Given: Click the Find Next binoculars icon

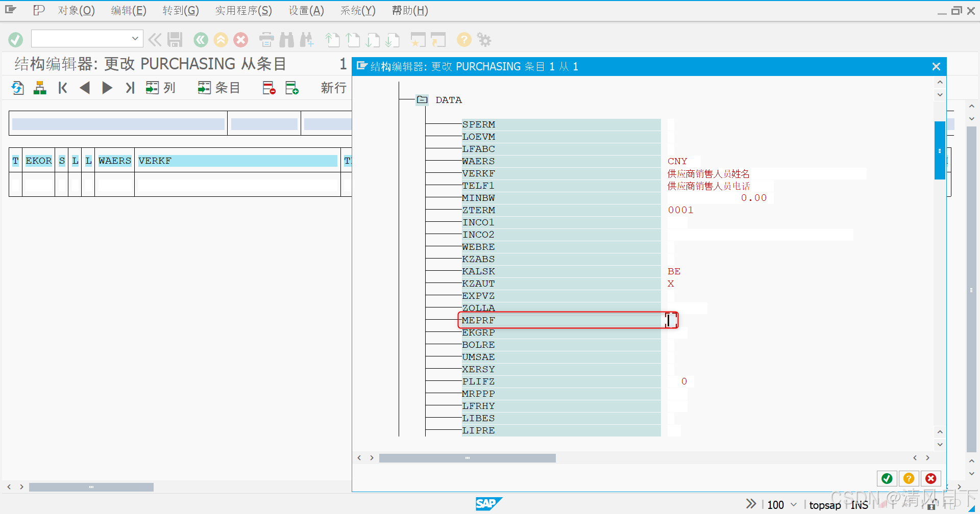Looking at the screenshot, I should (x=307, y=39).
